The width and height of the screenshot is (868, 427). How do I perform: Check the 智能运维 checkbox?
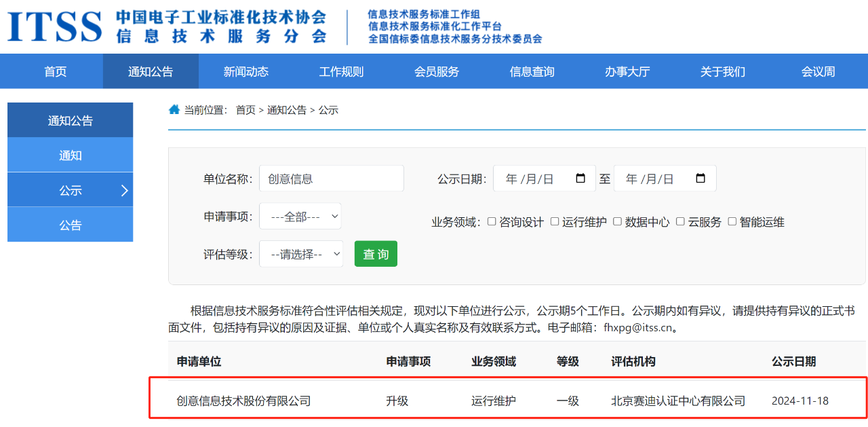[732, 221]
